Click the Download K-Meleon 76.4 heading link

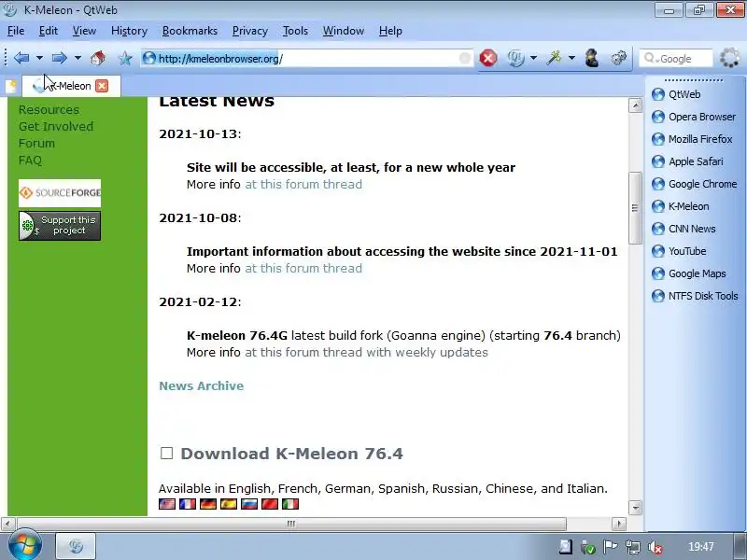pos(291,454)
